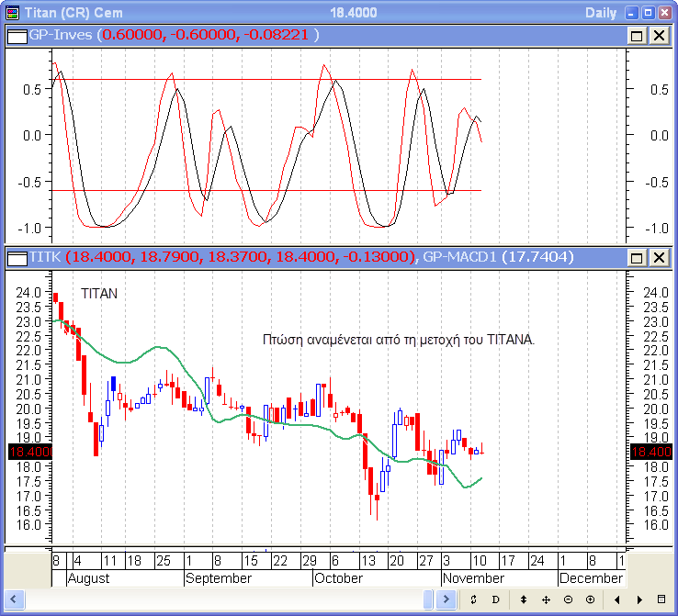Click the vertical up-down arrows icon

click(x=524, y=599)
